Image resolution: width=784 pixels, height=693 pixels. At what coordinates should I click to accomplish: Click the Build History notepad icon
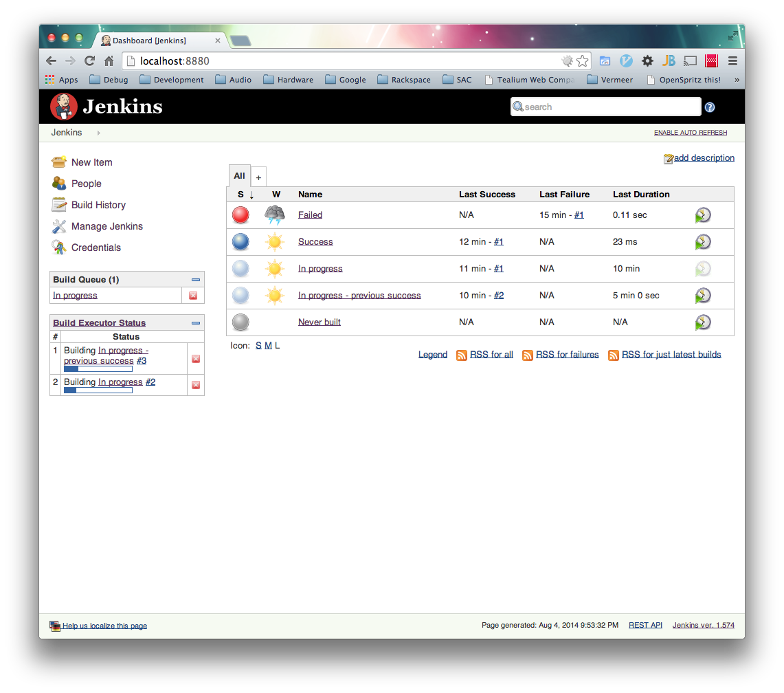pos(59,205)
